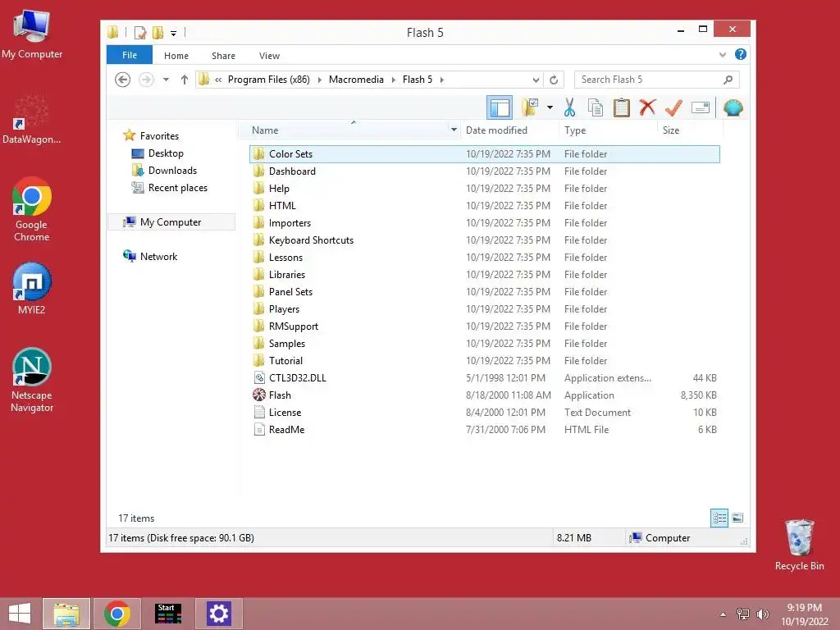
Task: Open the Home ribbon tab
Action: point(176,56)
